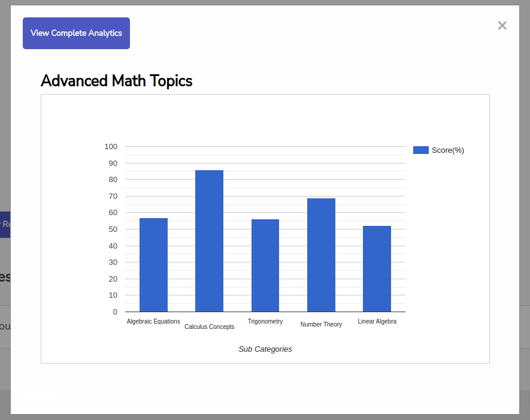Select the bar for Number Theory
The image size is (530, 420).
pos(321,255)
